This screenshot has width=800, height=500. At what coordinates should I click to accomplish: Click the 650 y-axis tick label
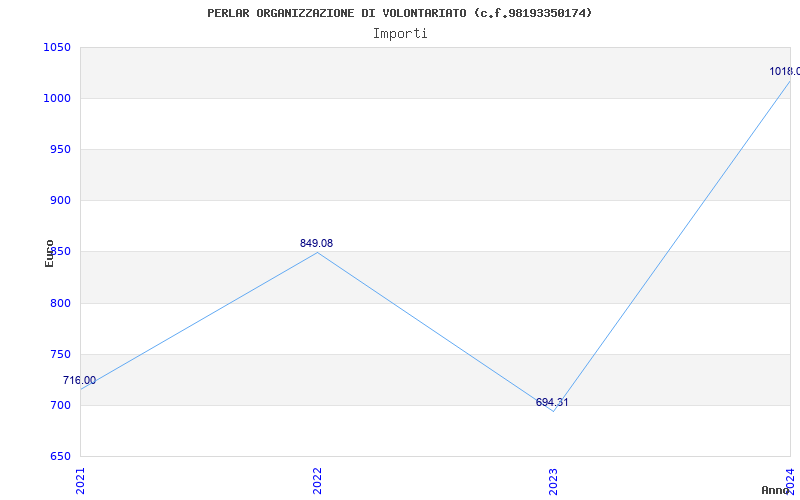tap(60, 456)
